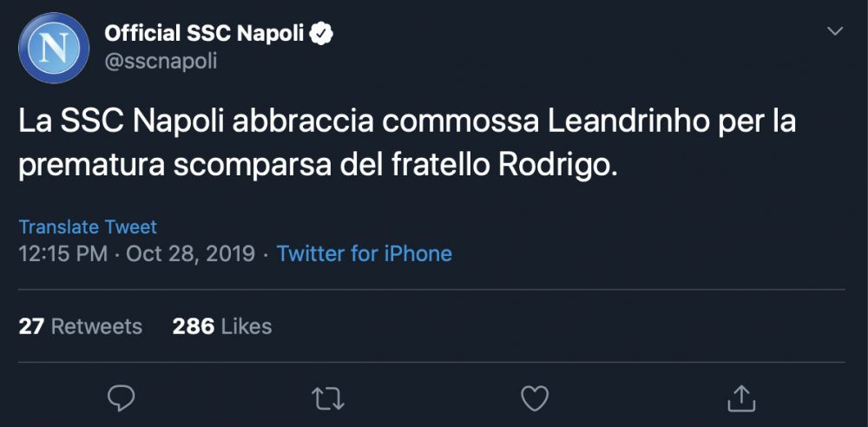
Task: Click the reply speech bubble icon
Action: 122,397
